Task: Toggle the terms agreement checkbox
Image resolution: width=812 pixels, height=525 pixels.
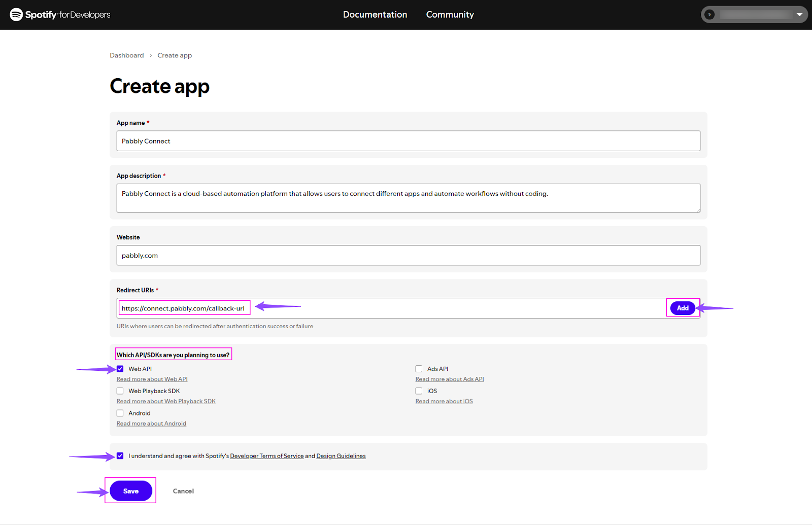Action: point(120,456)
